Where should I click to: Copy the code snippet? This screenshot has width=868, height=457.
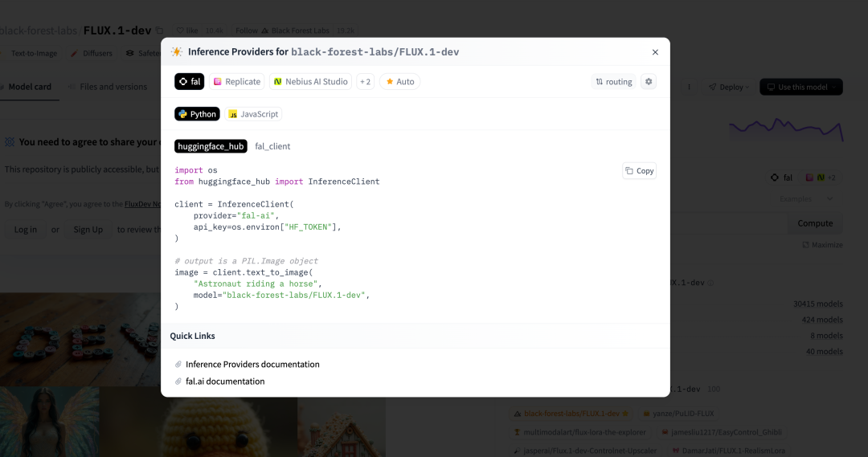coord(640,171)
